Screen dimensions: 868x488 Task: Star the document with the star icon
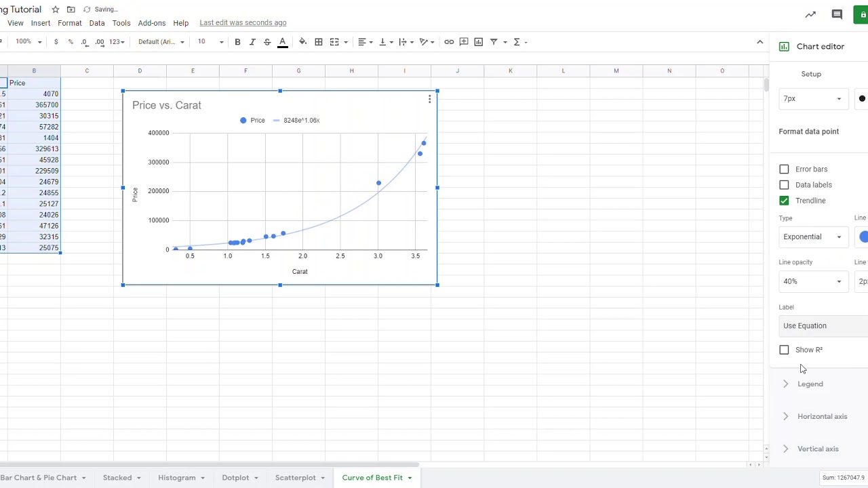(56, 9)
